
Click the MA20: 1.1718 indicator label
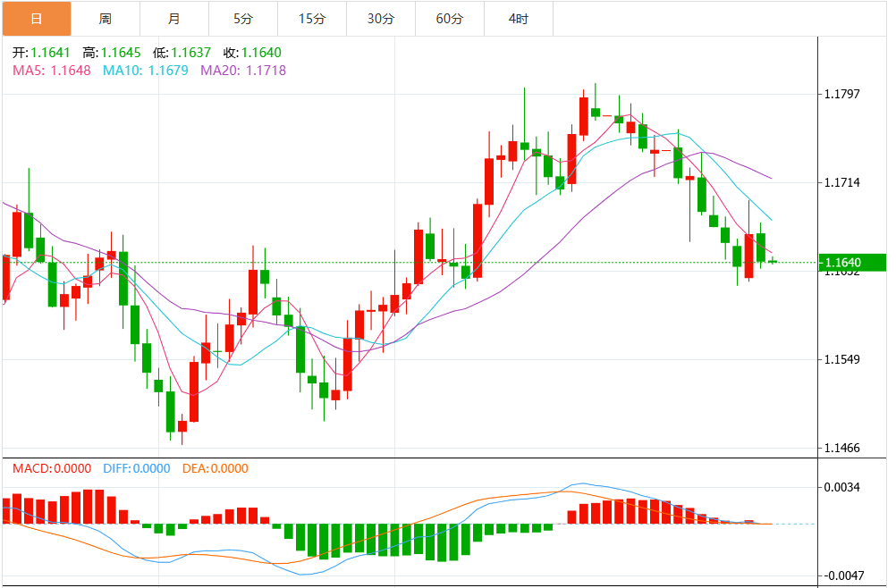pos(243,70)
